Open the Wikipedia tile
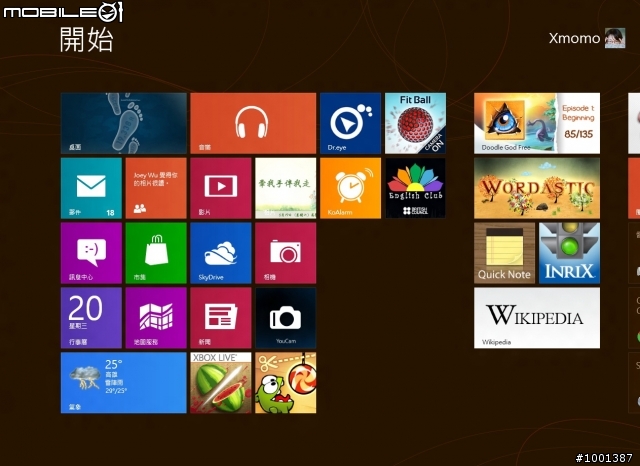Screen dimensions: 640x466 tap(537, 318)
